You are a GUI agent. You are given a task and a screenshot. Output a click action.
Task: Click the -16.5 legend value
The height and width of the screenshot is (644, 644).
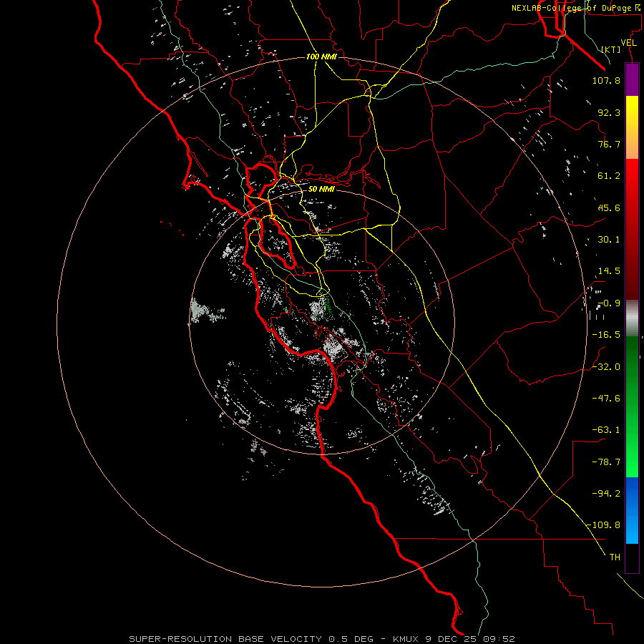[606, 335]
